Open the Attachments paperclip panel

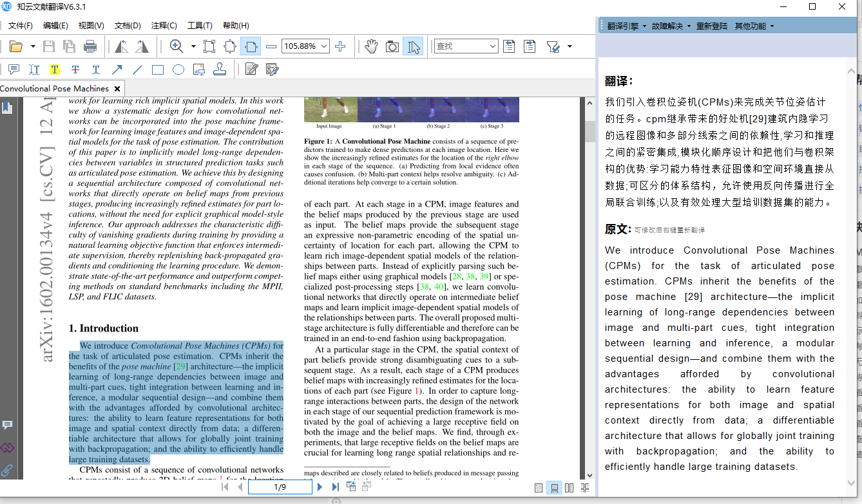pos(7,471)
